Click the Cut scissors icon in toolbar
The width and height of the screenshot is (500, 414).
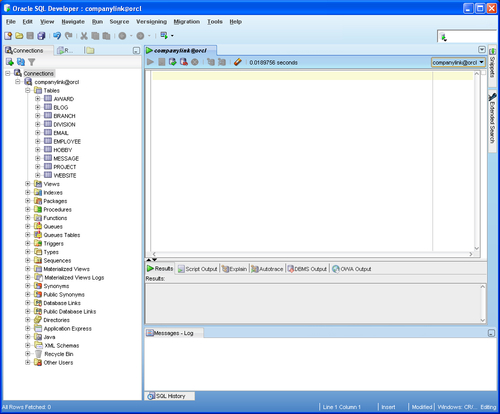click(84, 36)
